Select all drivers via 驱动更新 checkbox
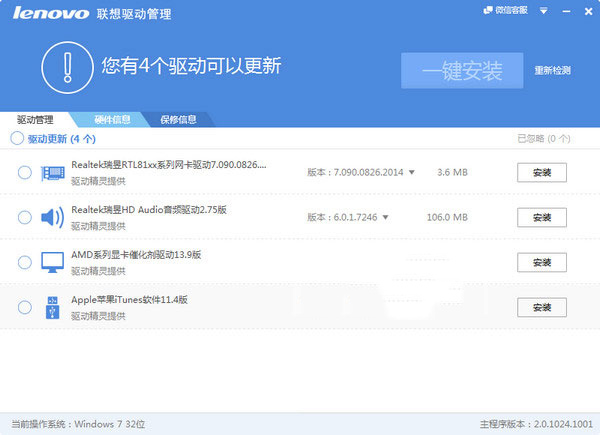The image size is (600, 435). pyautogui.click(x=17, y=138)
